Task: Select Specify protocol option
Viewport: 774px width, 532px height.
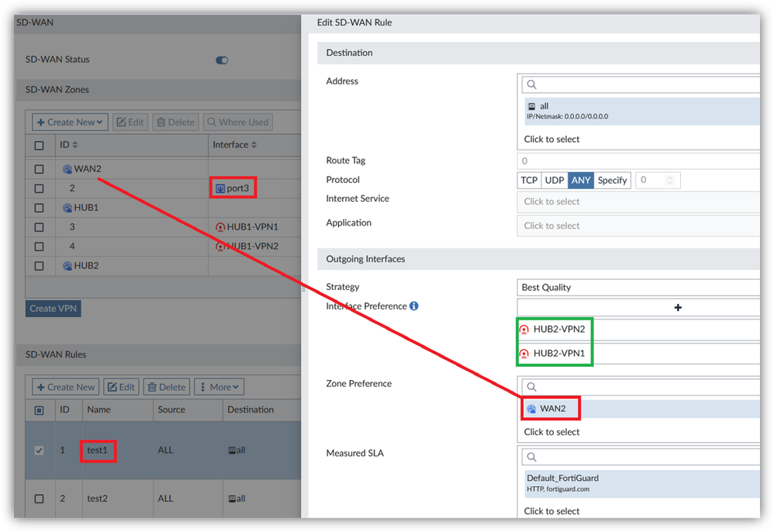Action: coord(612,180)
